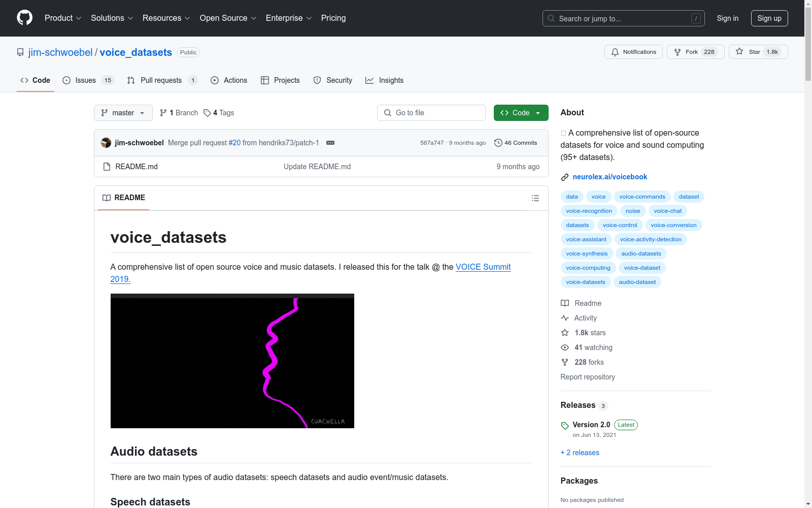Open the Projects tab
The width and height of the screenshot is (812, 508).
(280, 80)
